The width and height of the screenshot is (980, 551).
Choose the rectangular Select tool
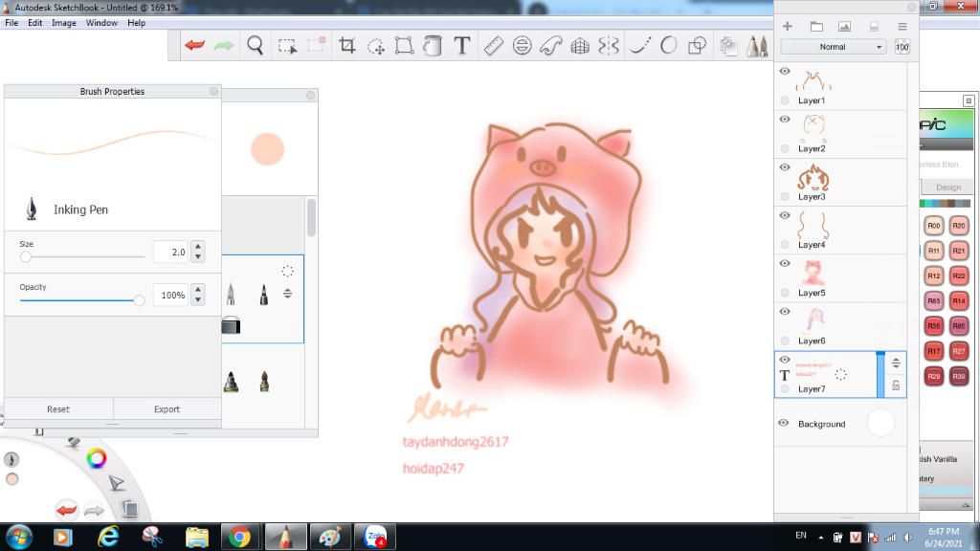point(287,46)
